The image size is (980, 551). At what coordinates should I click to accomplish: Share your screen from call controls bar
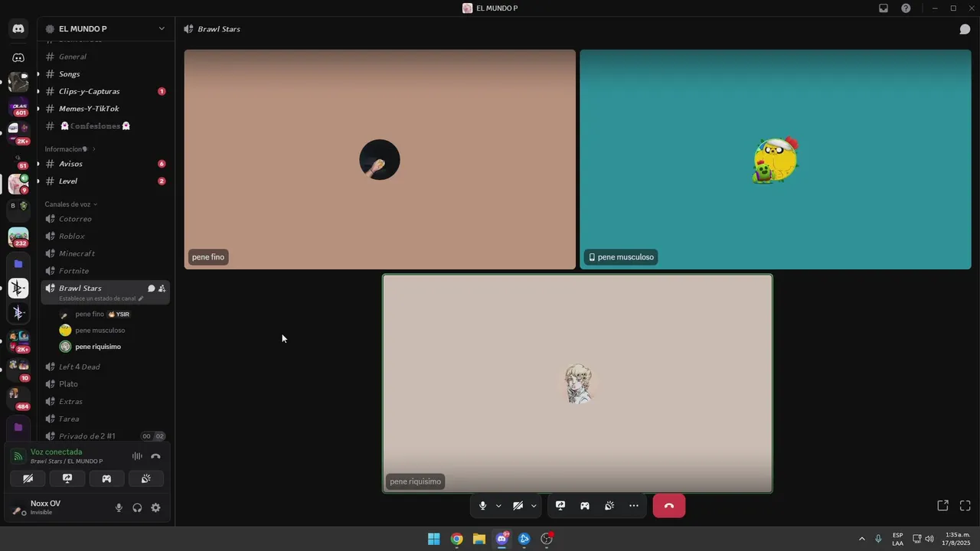coord(560,506)
